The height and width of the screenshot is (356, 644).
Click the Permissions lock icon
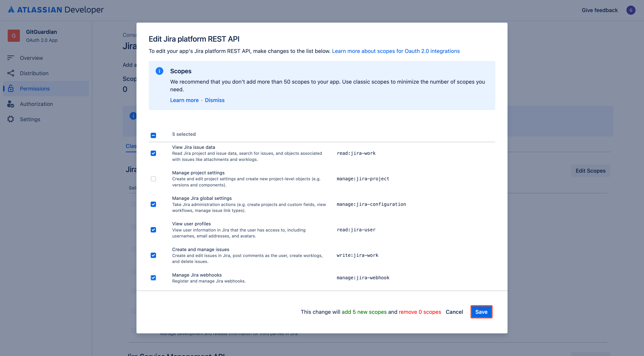pos(11,88)
